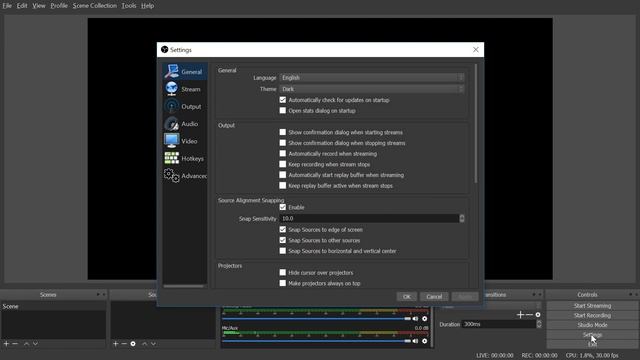
Task: Confirm the Settings dialog with OK
Action: 407,297
